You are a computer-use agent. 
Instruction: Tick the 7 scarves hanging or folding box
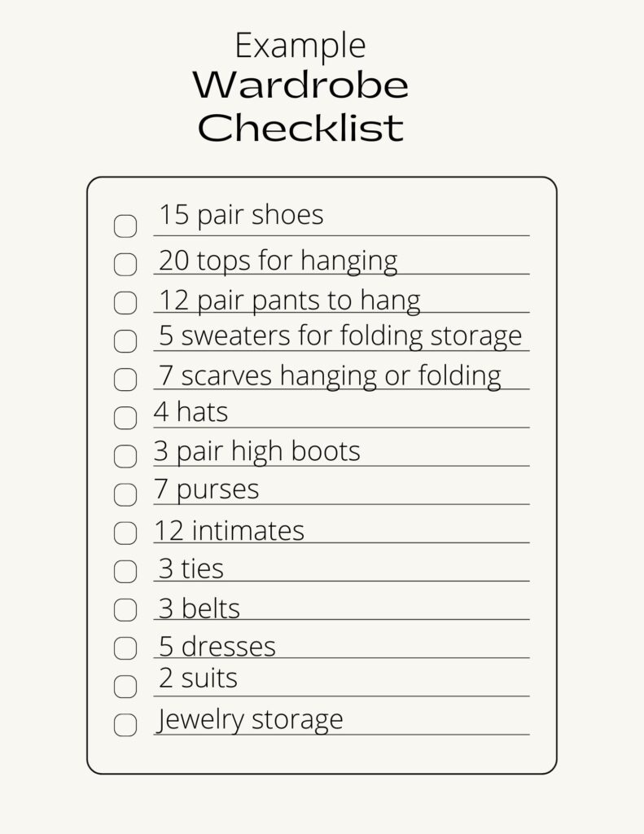point(125,380)
